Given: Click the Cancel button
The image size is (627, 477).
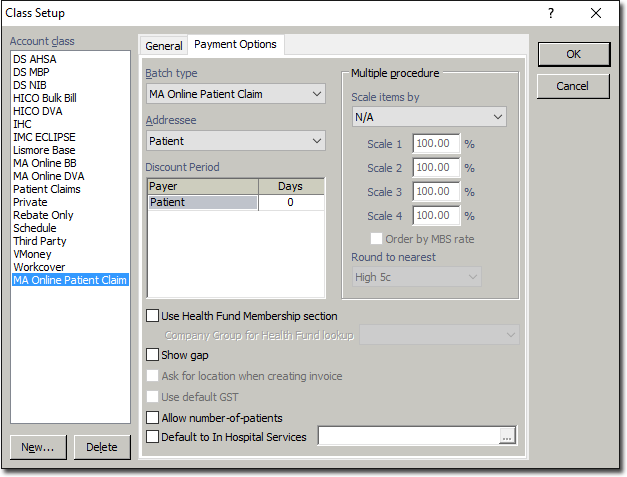Looking at the screenshot, I should coord(573,87).
